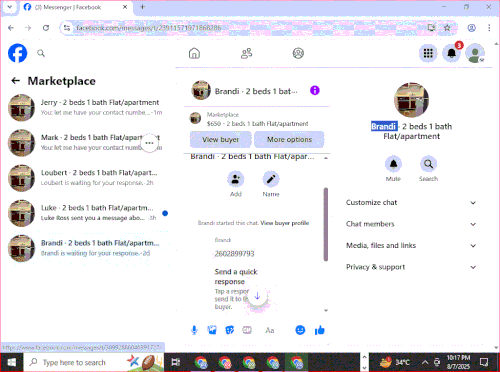This screenshot has height=372, width=500.
Task: Switch to the Messenger | Facebook tab
Action: 75,7
